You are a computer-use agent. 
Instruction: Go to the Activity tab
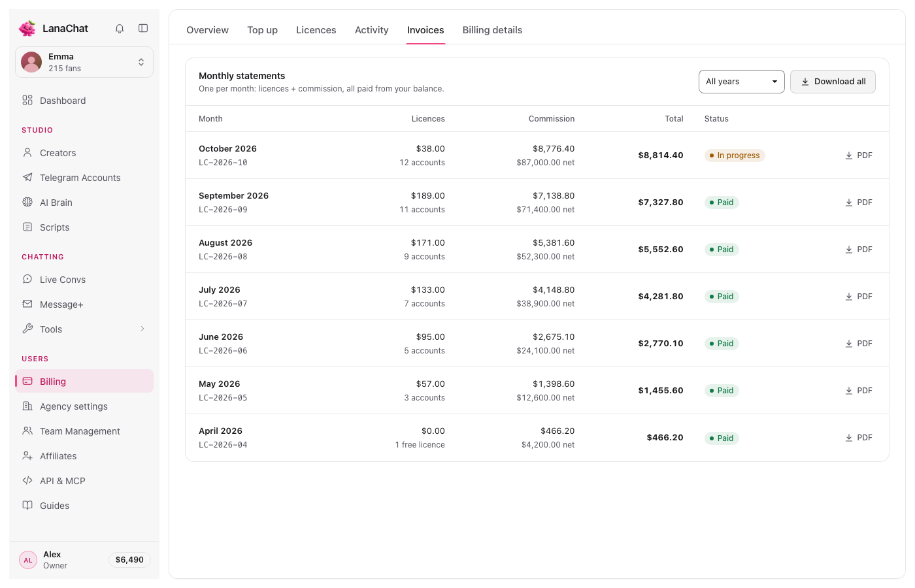coord(372,30)
